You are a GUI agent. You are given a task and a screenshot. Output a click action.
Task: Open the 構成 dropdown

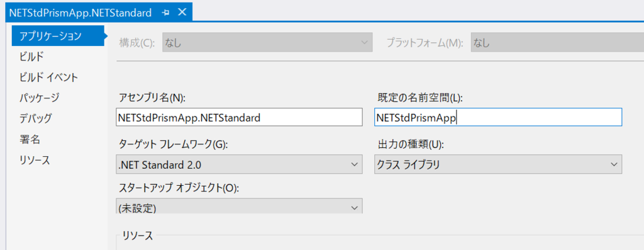[267, 42]
